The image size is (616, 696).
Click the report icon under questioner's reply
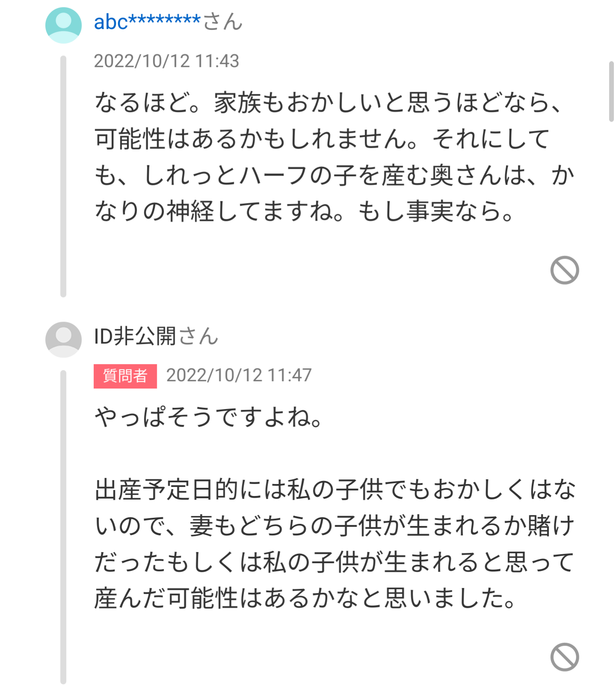pyautogui.click(x=564, y=657)
